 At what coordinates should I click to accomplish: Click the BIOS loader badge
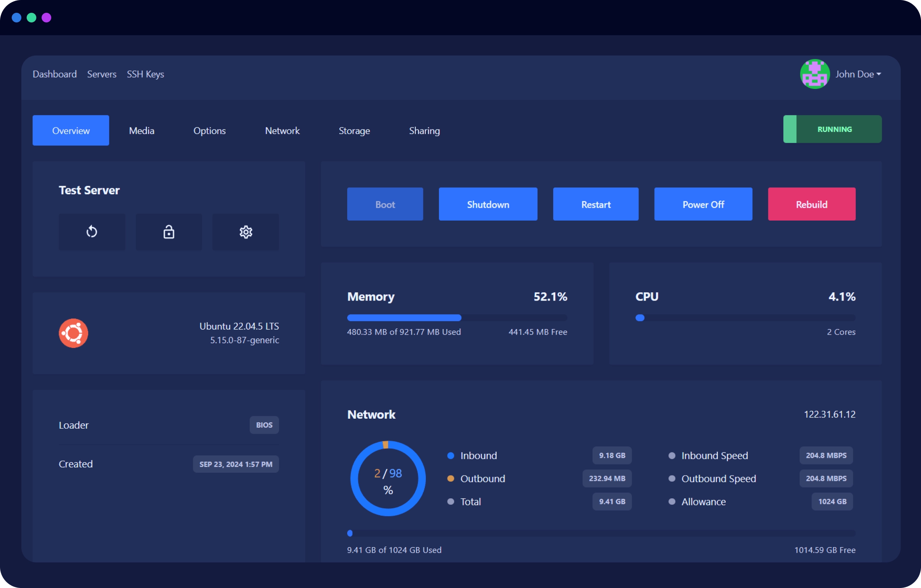264,425
